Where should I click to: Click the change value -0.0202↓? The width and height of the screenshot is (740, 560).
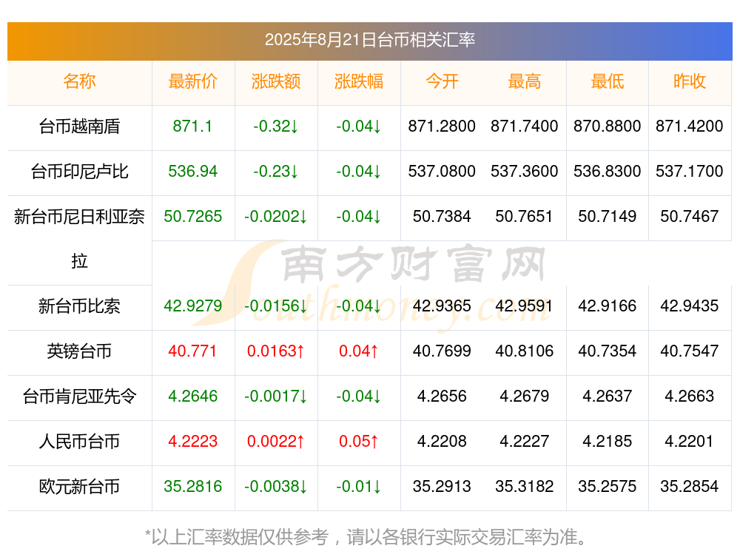[275, 217]
